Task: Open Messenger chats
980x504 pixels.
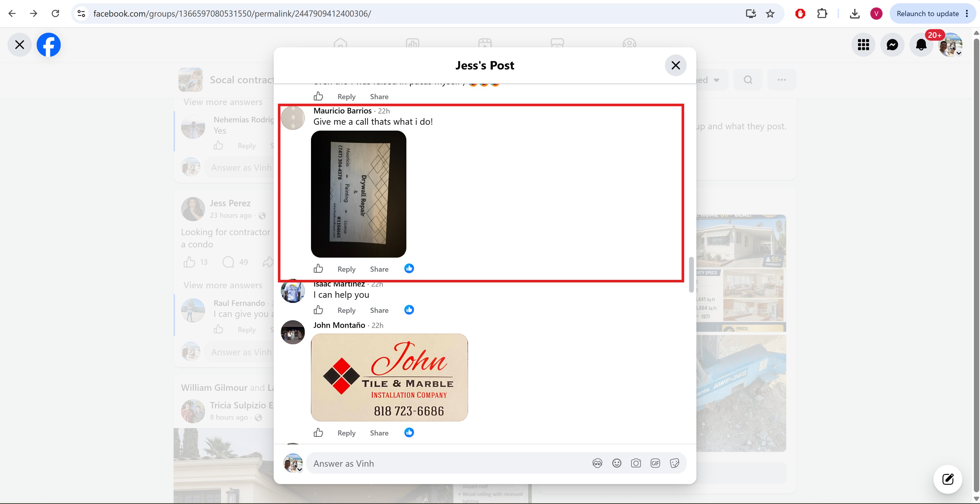Action: (x=892, y=45)
